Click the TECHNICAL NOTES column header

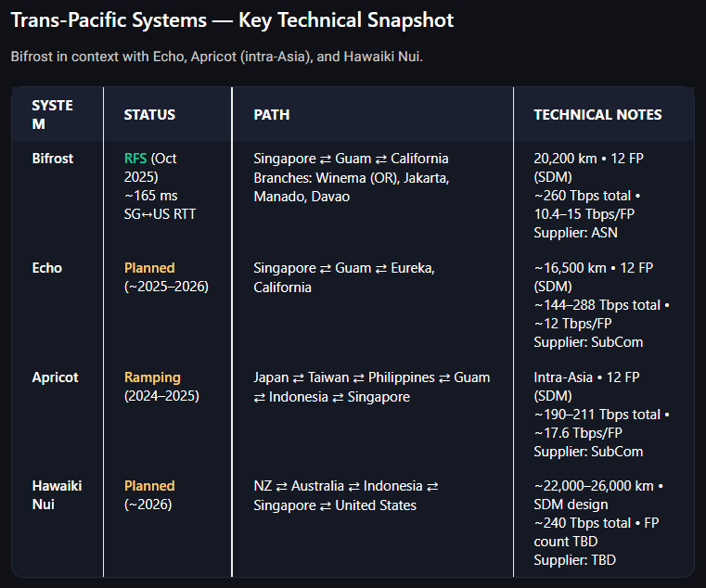point(597,115)
